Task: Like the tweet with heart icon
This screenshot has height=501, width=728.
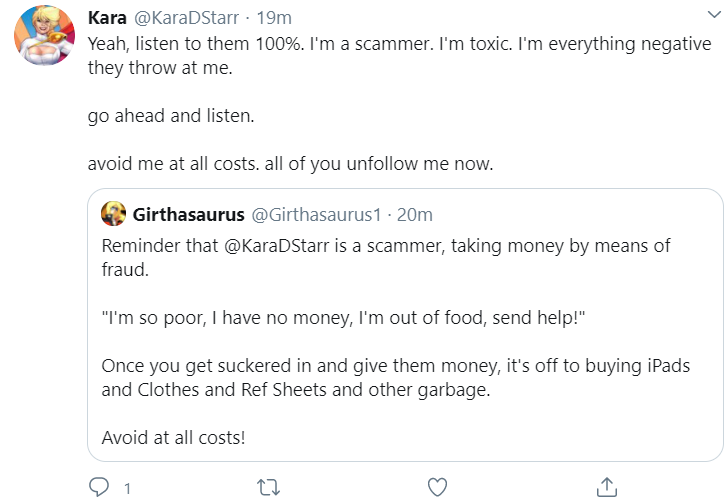Action: click(x=437, y=488)
